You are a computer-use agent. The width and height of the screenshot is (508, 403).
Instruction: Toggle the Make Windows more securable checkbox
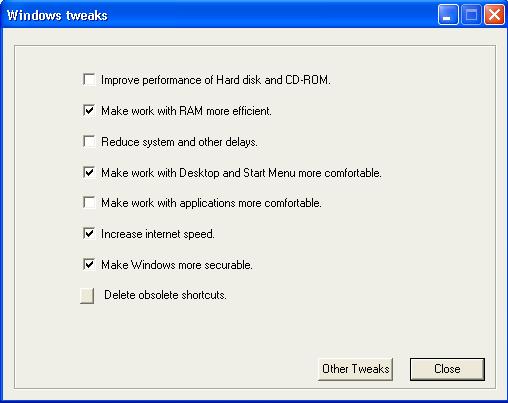click(x=89, y=264)
